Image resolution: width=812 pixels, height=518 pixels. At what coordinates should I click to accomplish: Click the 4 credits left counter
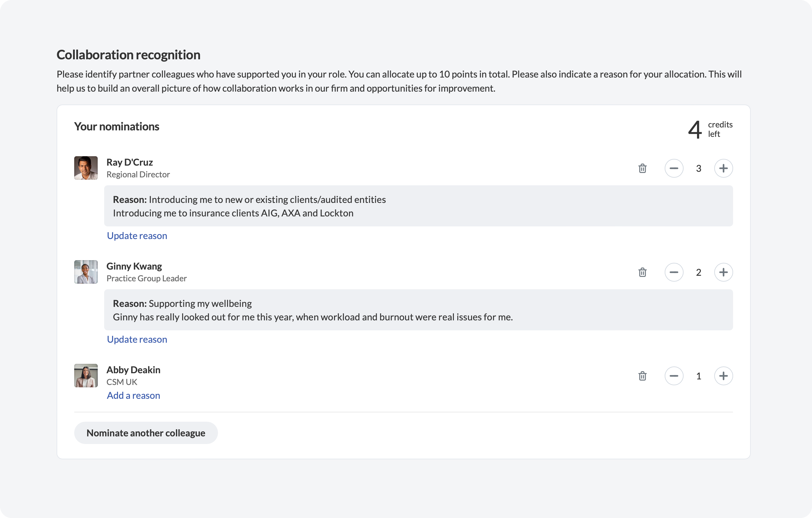pyautogui.click(x=710, y=129)
